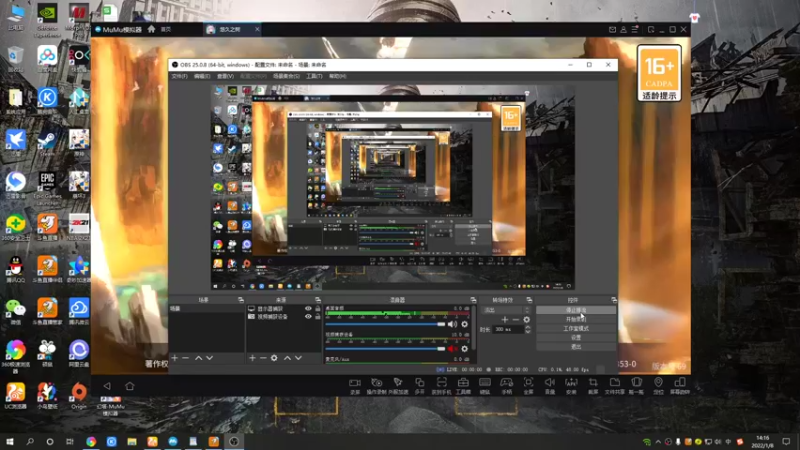Open MuMu multi-instance tool (多开)

(419, 386)
